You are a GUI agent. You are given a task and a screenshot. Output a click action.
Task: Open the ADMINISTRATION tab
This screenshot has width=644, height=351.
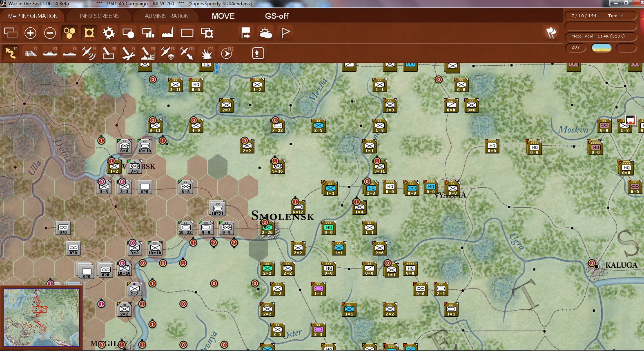[167, 16]
